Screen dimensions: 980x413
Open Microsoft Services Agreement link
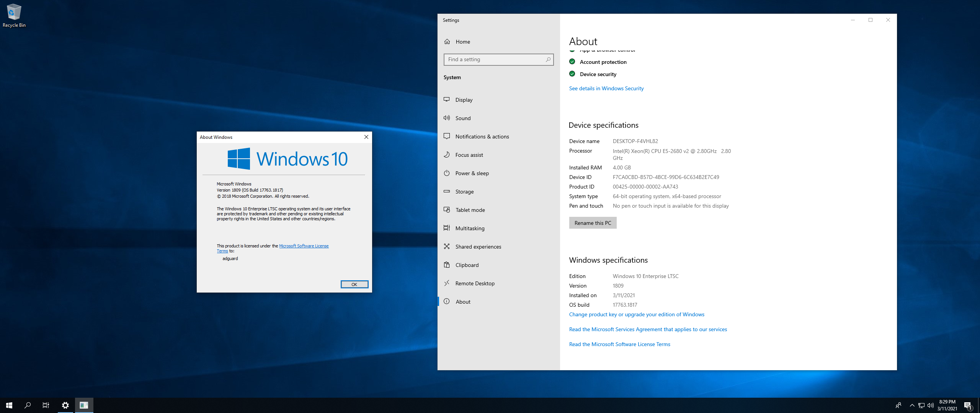click(648, 329)
